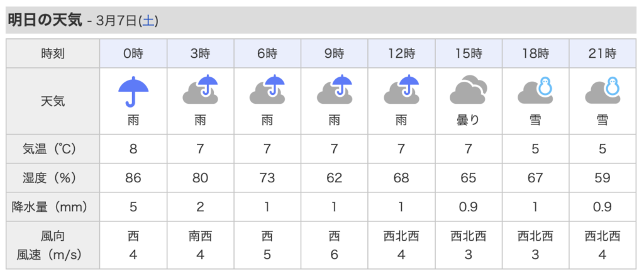Click the 湿度（%） row label
Image resolution: width=644 pixels, height=276 pixels.
click(53, 179)
